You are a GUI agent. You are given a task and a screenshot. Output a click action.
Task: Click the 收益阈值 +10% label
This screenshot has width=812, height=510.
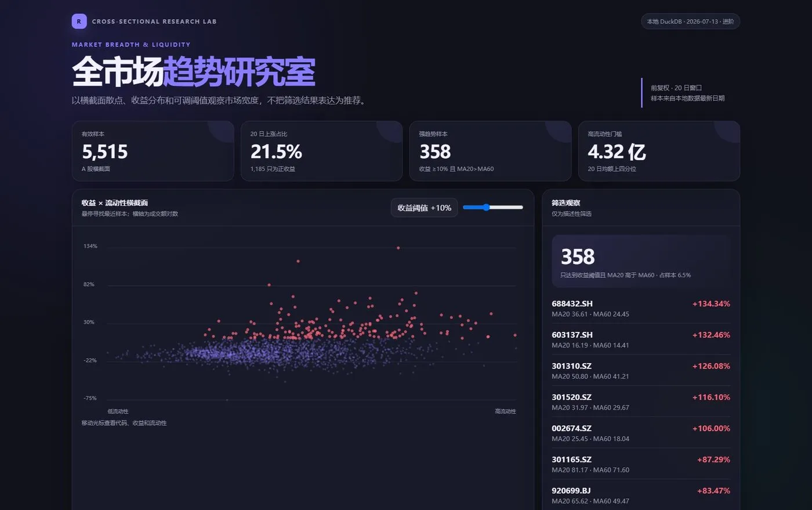[x=424, y=208]
